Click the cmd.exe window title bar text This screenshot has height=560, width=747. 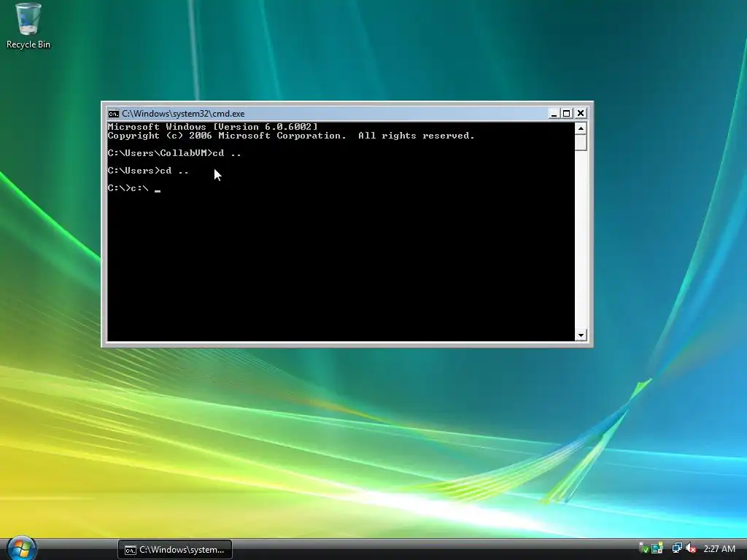click(183, 113)
